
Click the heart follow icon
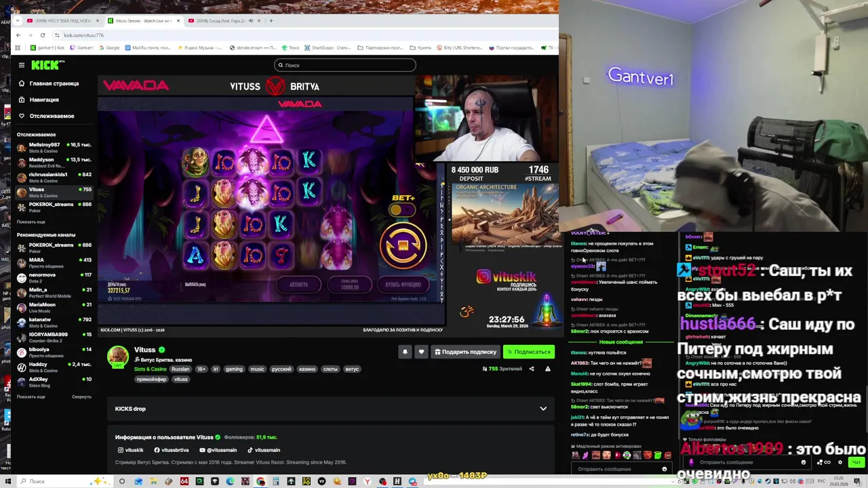[x=421, y=352]
